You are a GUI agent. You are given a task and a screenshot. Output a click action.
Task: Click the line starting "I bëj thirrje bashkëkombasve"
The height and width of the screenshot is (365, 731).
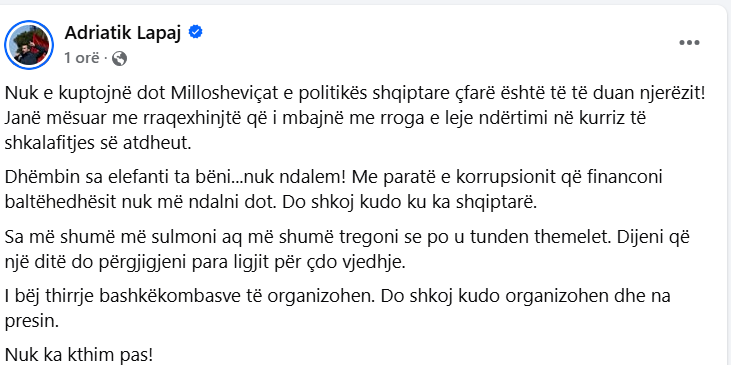point(338,296)
